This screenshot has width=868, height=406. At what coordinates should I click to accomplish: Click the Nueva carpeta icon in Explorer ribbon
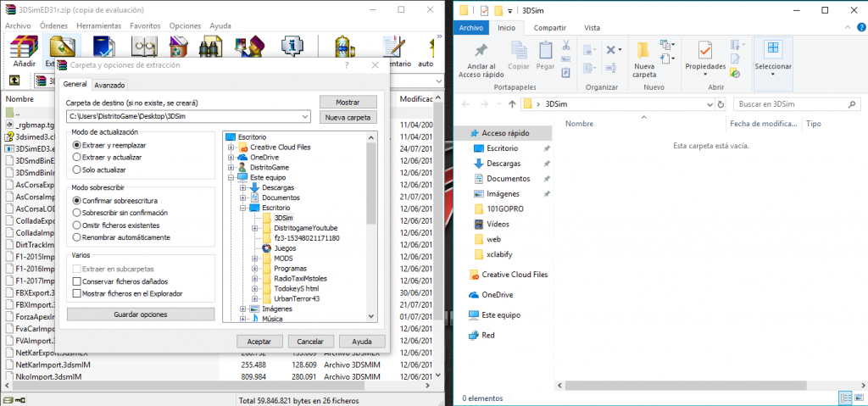[643, 50]
